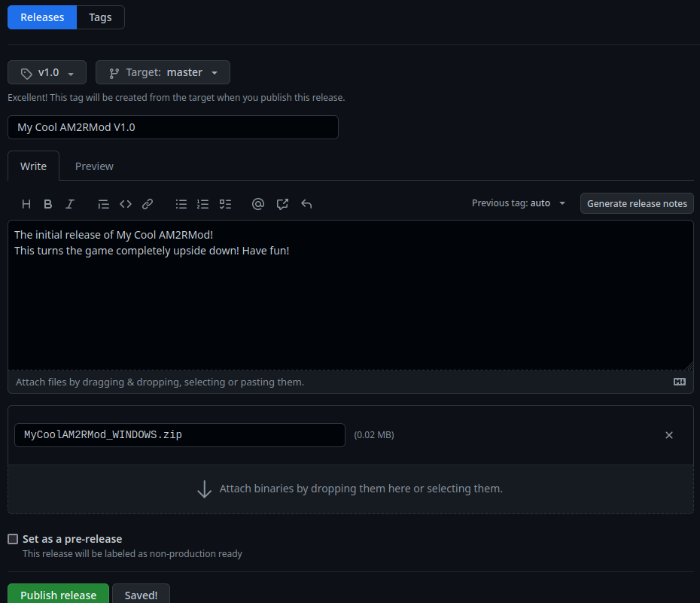700x603 pixels.
Task: Insert a quote block
Action: [x=104, y=204]
